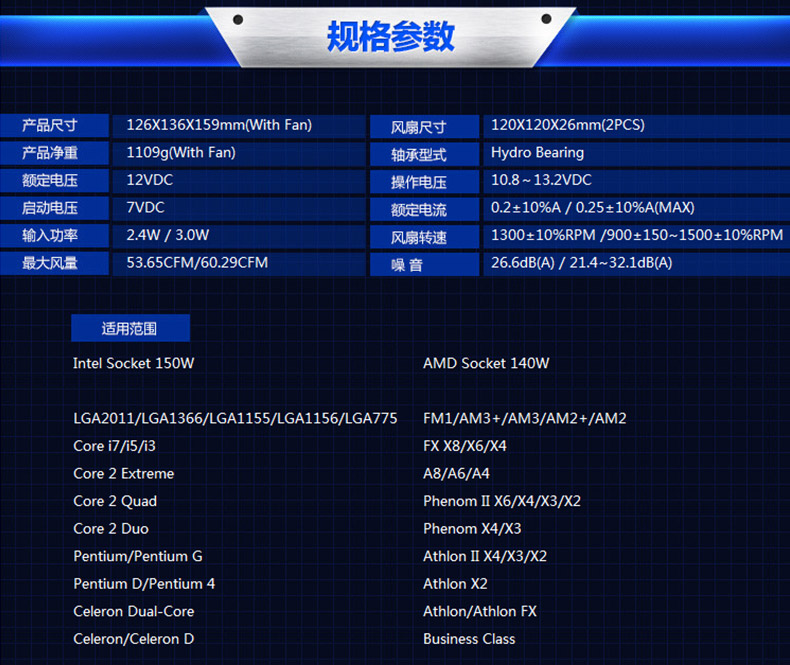This screenshot has height=665, width=790.
Task: Select the Pentium D/Pentium 4 entry
Action: (x=144, y=584)
